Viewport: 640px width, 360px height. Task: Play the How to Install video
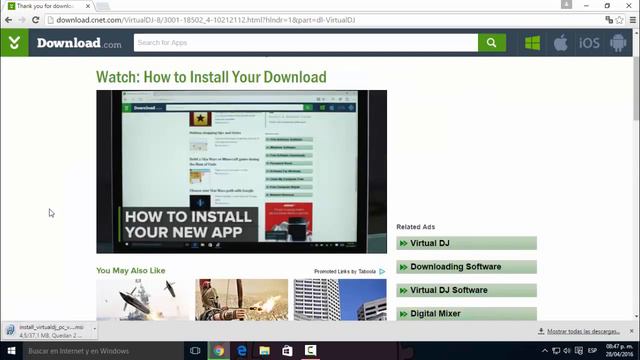tap(242, 171)
